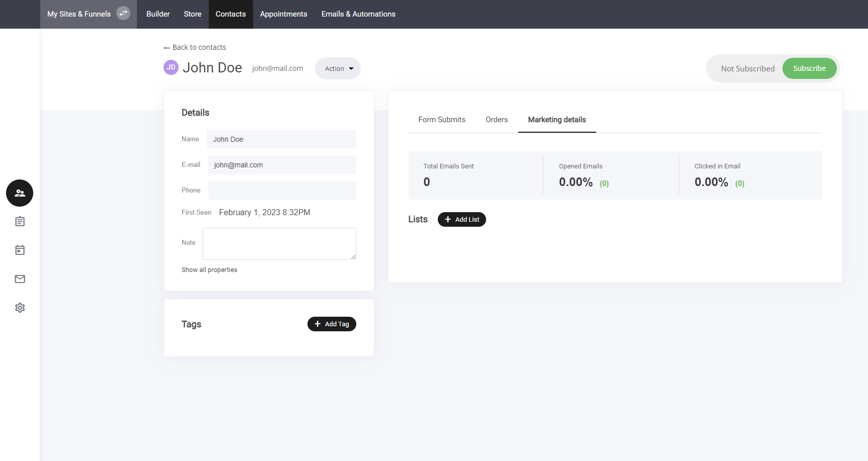The height and width of the screenshot is (461, 868).
Task: Open the My Sites & Funnels switcher
Action: [79, 14]
